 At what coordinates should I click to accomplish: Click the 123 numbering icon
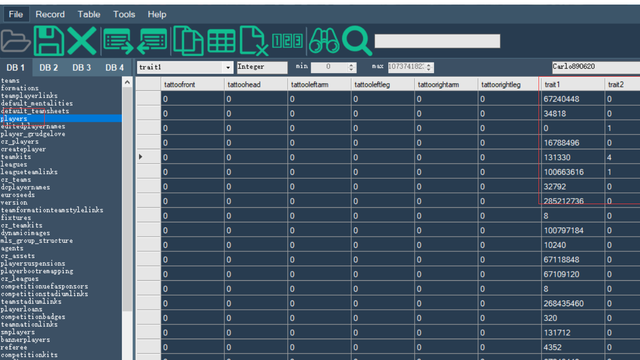pos(287,41)
